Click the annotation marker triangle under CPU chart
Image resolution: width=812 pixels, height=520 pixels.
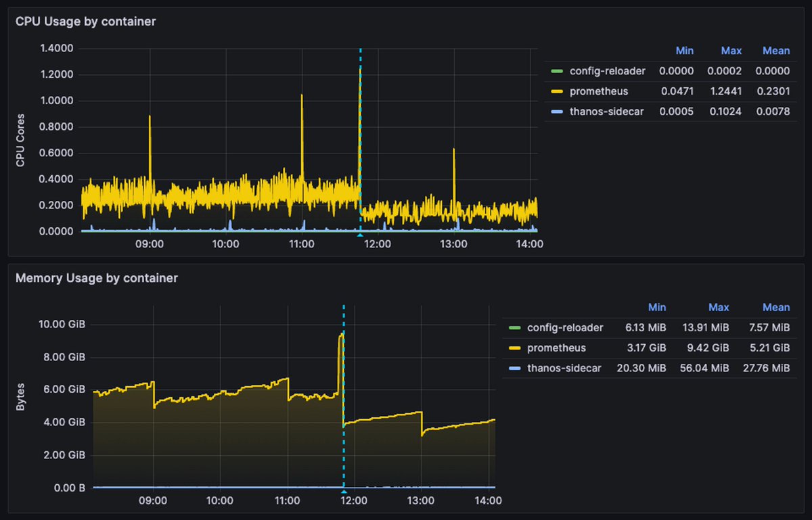click(x=360, y=235)
